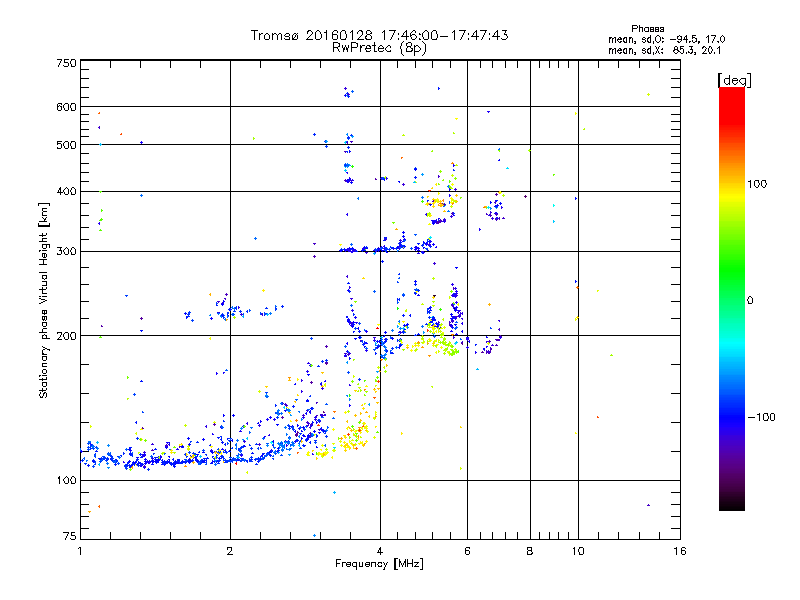Click the '600' height axis tick label
The image size is (800, 600).
(x=66, y=107)
